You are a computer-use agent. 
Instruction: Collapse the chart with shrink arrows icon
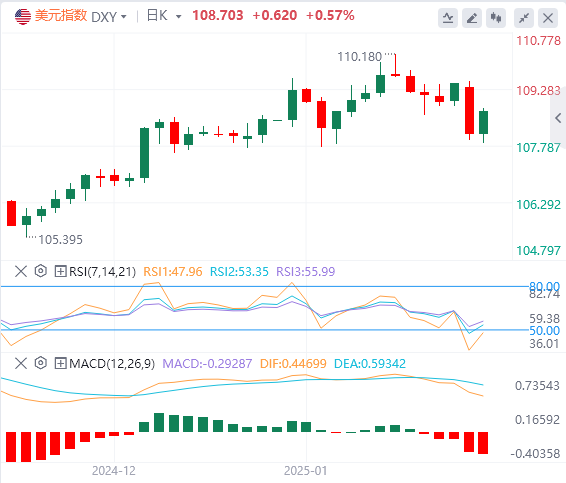(x=524, y=18)
